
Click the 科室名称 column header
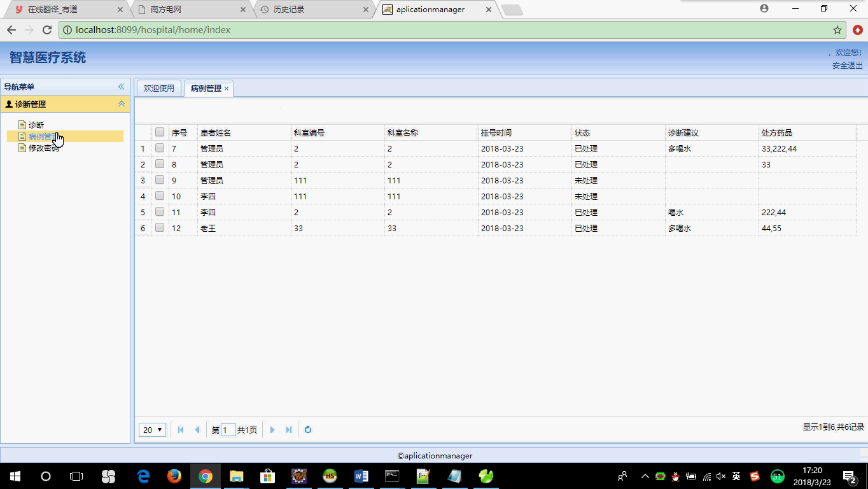(x=431, y=132)
